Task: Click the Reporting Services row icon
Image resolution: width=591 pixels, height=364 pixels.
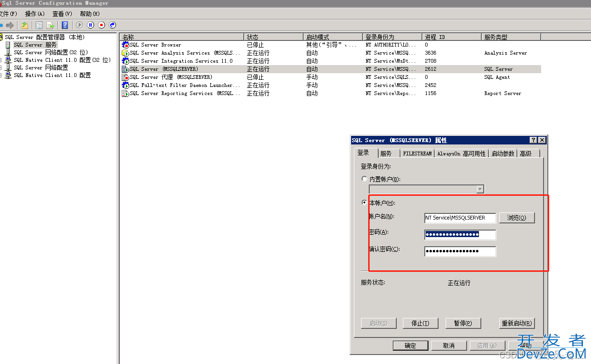Action: coord(125,93)
